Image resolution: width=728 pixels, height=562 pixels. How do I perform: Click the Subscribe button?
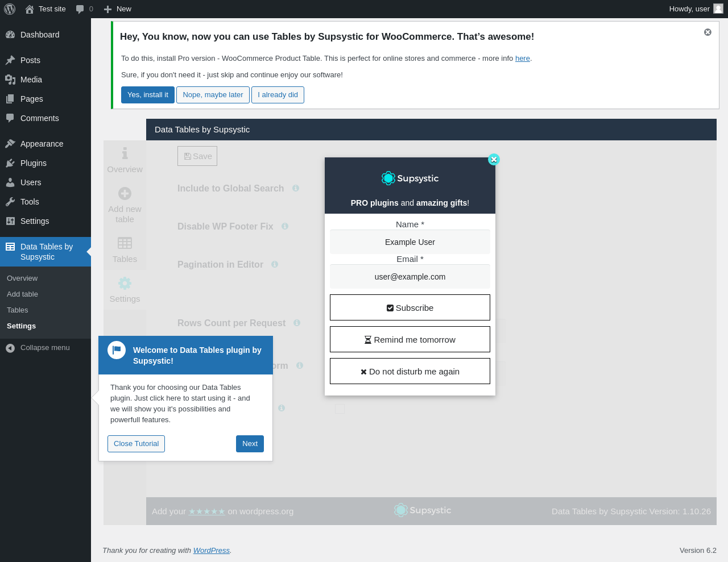coord(410,307)
